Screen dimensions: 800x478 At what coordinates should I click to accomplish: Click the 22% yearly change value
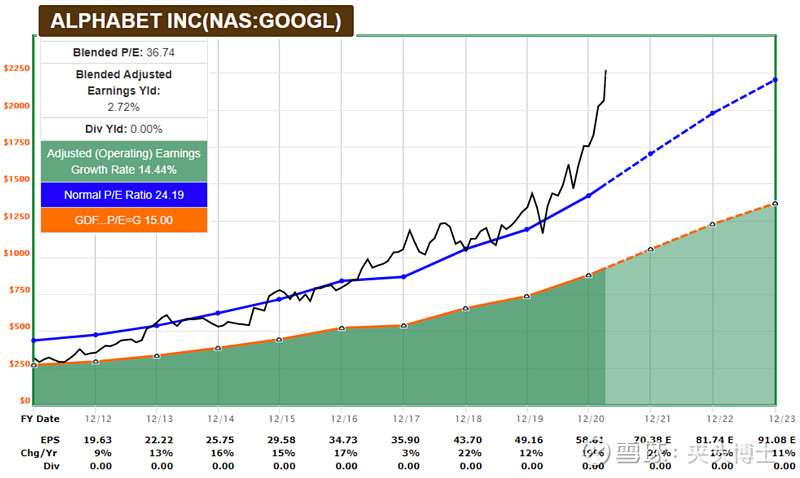[x=470, y=453]
